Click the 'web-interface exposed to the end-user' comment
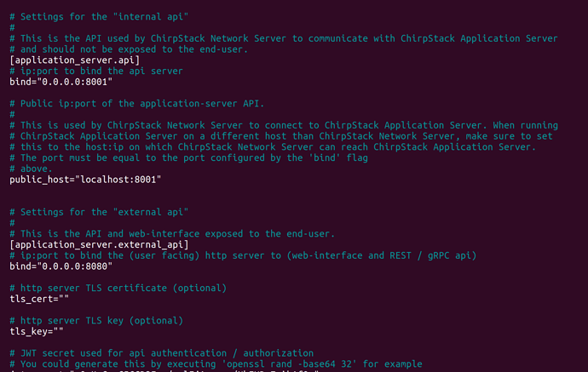The image size is (588, 372). pyautogui.click(x=172, y=234)
